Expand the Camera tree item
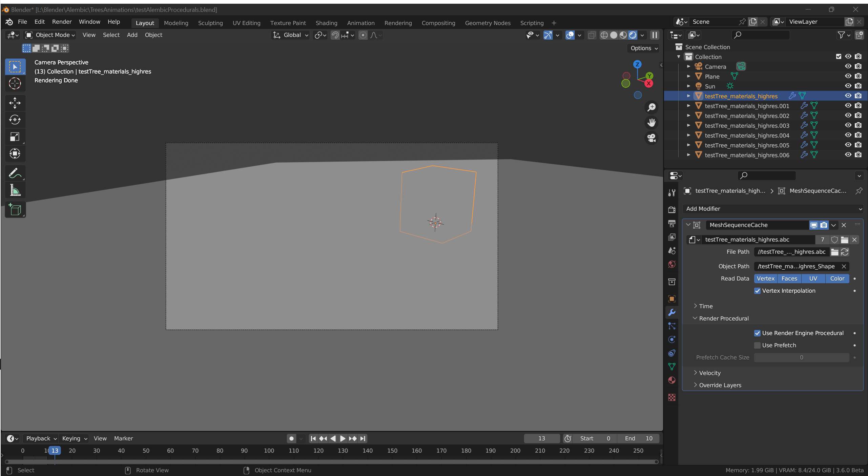This screenshot has width=868, height=476. tap(688, 67)
